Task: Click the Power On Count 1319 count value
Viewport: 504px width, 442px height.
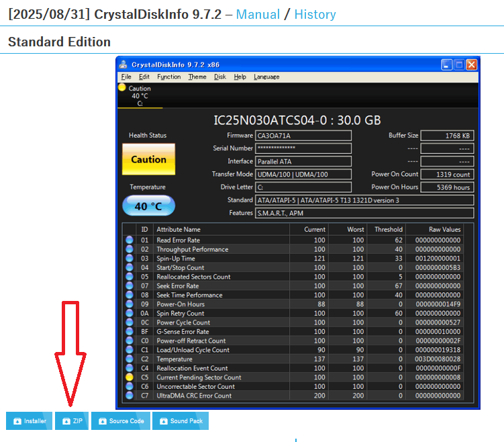Action: [x=447, y=174]
